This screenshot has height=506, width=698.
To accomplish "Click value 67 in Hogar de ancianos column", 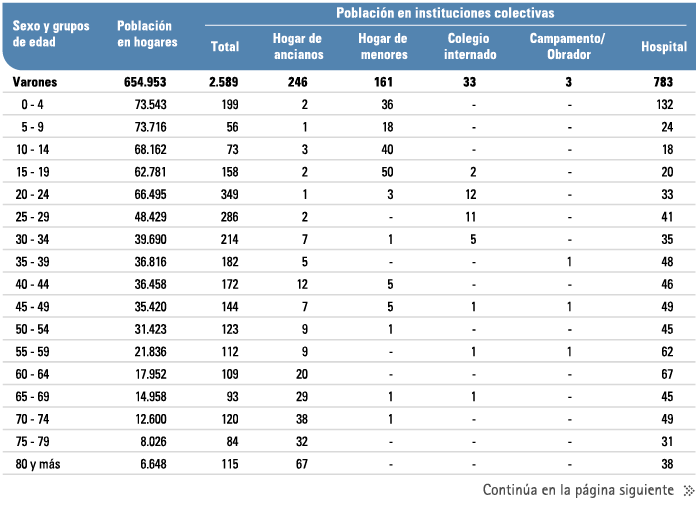I will (302, 464).
